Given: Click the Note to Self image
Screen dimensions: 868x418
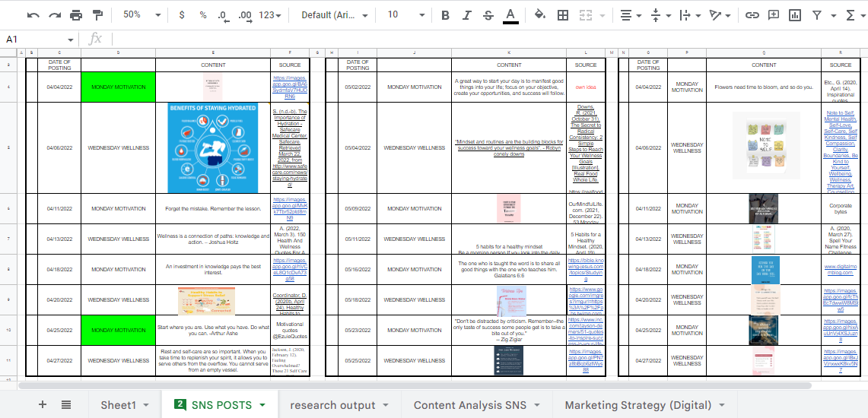Looking at the screenshot, I should tap(765, 145).
